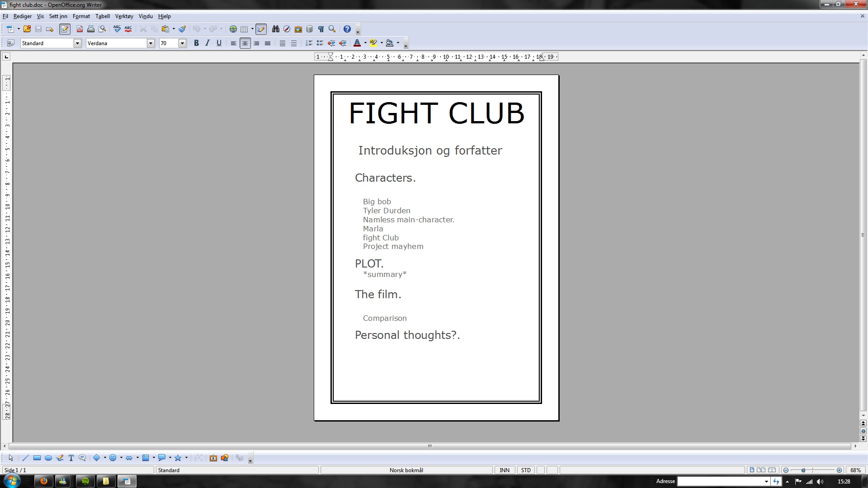Toggle Bold formatting
The height and width of the screenshot is (488, 868).
point(196,43)
